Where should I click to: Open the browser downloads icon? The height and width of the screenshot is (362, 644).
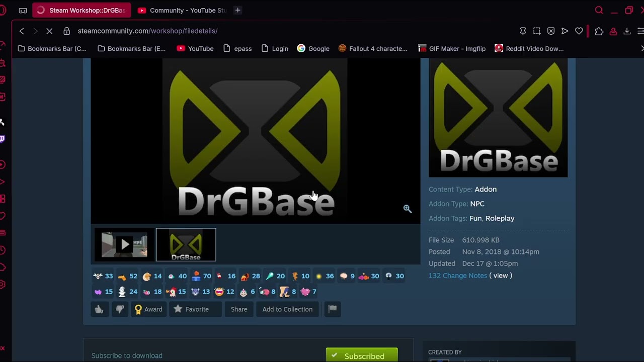point(627,31)
